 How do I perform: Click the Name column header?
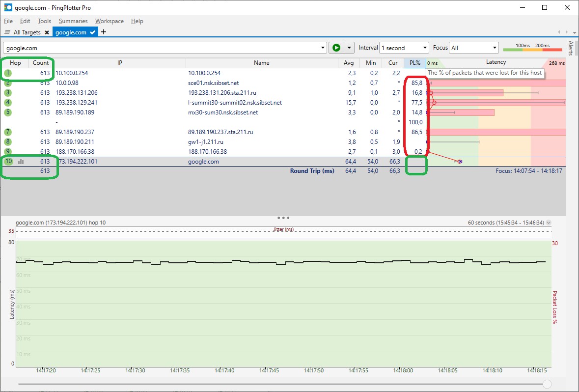[x=261, y=63]
